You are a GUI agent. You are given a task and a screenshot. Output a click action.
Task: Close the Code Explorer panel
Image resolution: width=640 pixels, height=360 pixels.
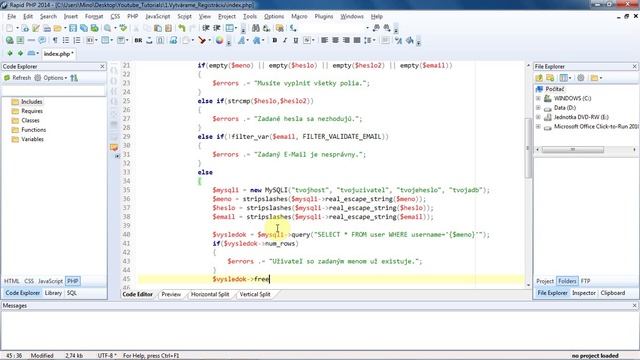(x=102, y=67)
